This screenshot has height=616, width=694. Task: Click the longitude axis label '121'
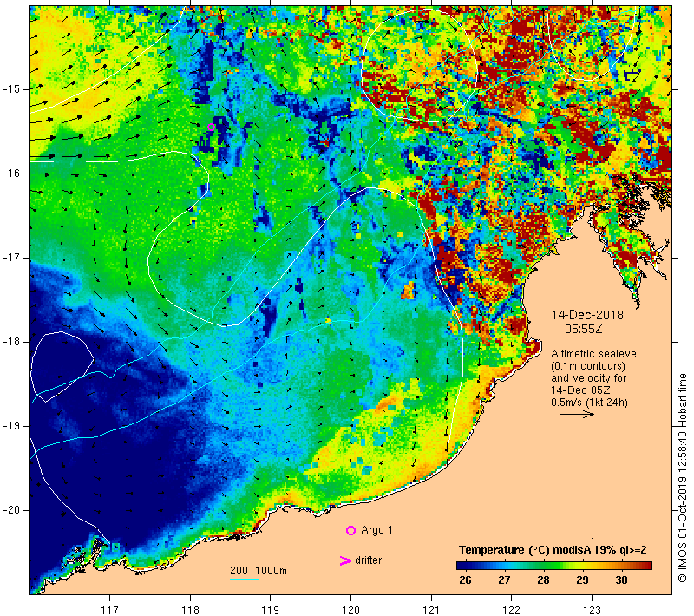click(x=431, y=610)
